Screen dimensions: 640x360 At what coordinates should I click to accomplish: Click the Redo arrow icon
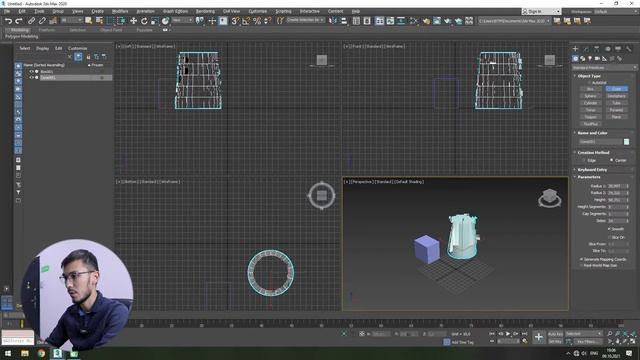(x=19, y=21)
